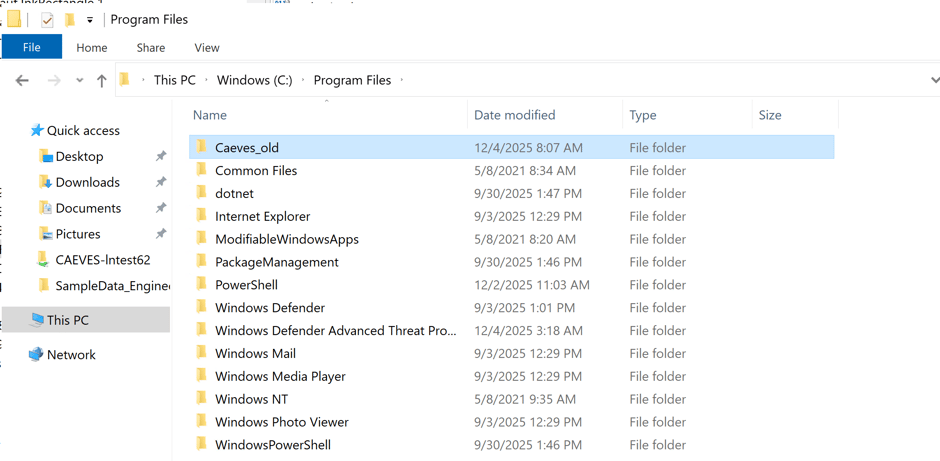This screenshot has height=461, width=940.
Task: Go up one folder level arrow
Action: pos(101,81)
